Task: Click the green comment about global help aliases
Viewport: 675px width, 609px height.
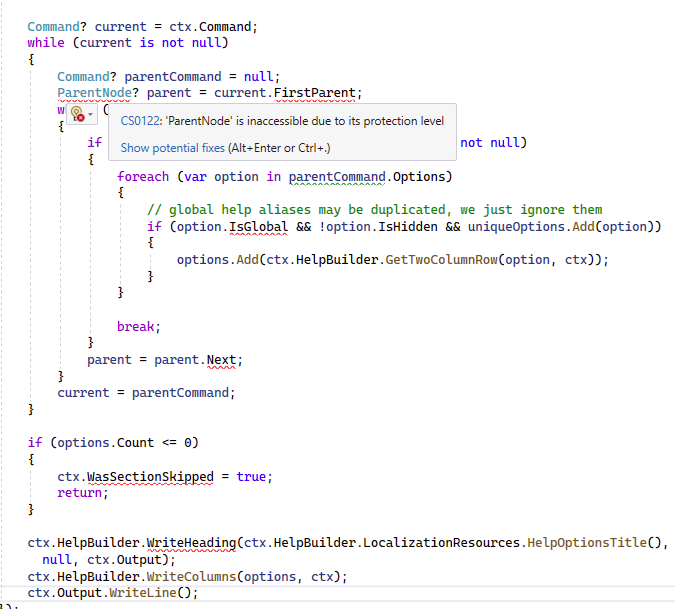Action: click(375, 210)
